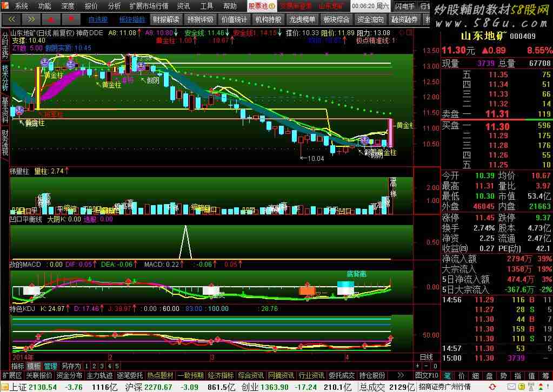Open the 自选股 link
Image resolution: width=553 pixels, height=392 pixels.
pyautogui.click(x=98, y=19)
